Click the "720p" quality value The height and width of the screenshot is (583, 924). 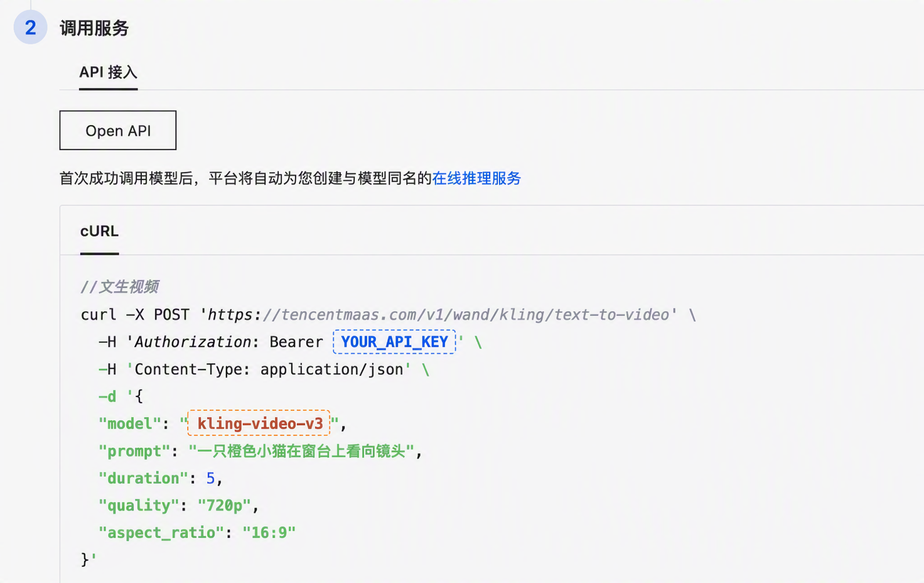click(224, 506)
